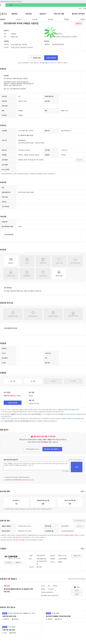Open the QC 품질관리 경력 사원 모집 posting
The width and height of the screenshot is (86, 644).
click(18, 590)
